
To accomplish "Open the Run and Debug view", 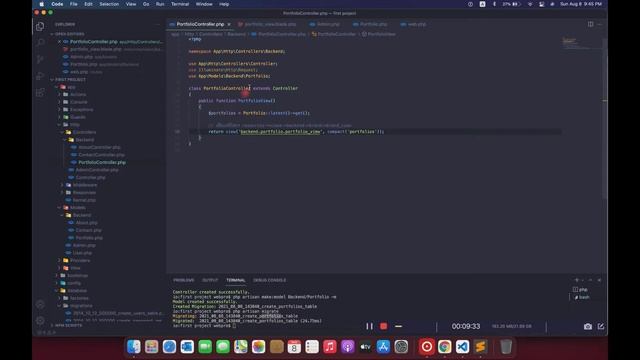I will pyautogui.click(x=40, y=76).
